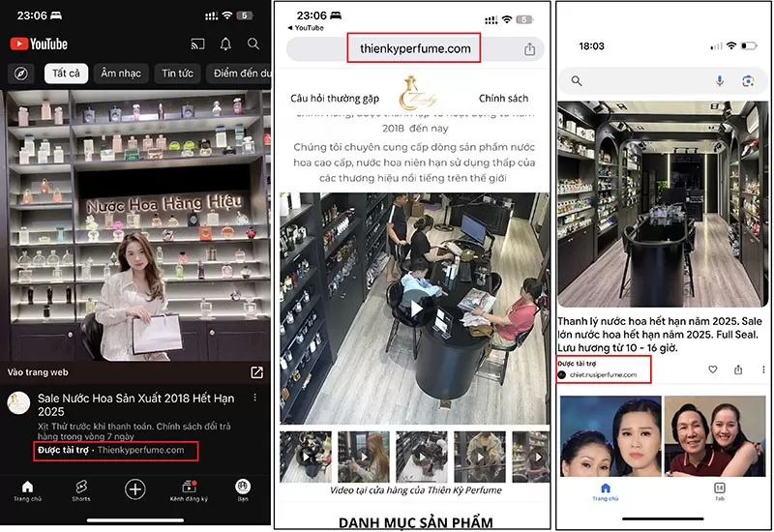Open three-dot menu on Google ad

[763, 369]
